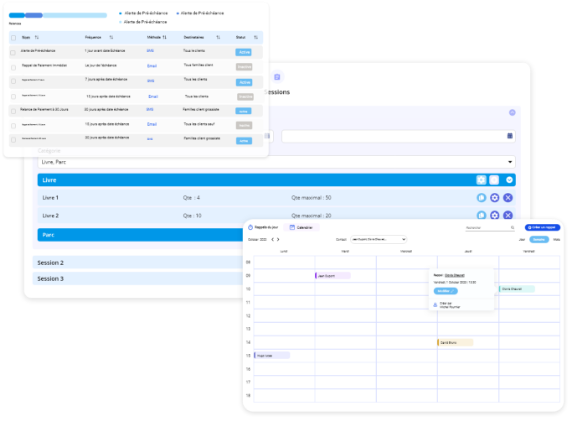Expand the Session 3 row

point(138,279)
